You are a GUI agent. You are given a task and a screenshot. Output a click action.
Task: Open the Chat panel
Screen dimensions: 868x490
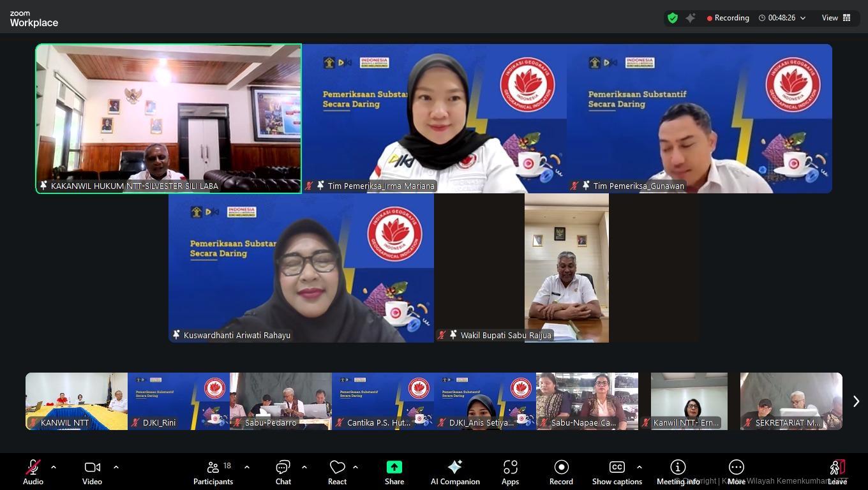[283, 472]
